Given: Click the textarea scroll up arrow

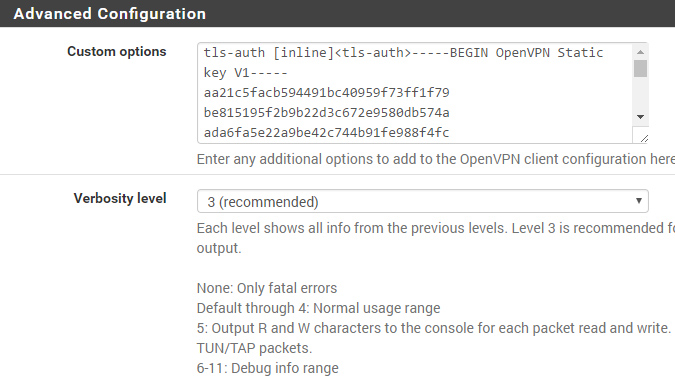Looking at the screenshot, I should point(640,52).
